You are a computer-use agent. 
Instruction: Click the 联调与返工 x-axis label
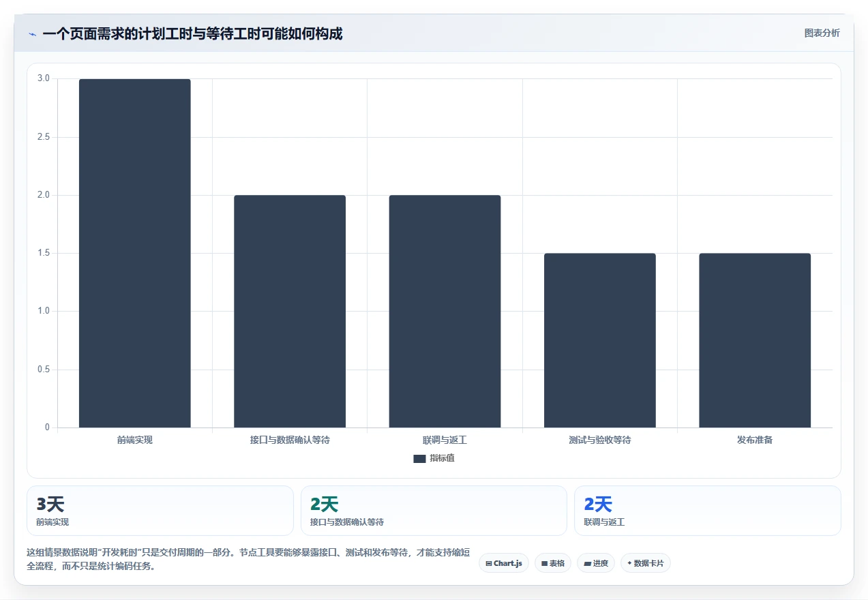click(445, 440)
